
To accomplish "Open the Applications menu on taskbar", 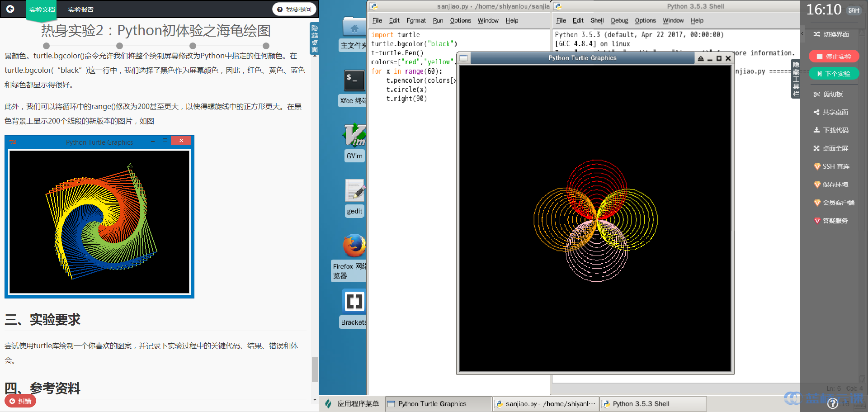I will pos(353,404).
